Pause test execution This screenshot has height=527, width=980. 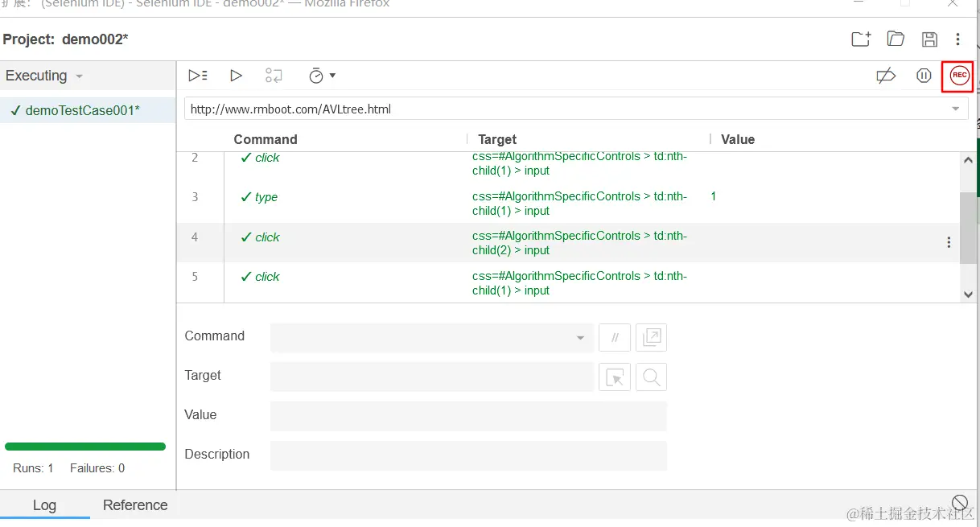pyautogui.click(x=924, y=76)
